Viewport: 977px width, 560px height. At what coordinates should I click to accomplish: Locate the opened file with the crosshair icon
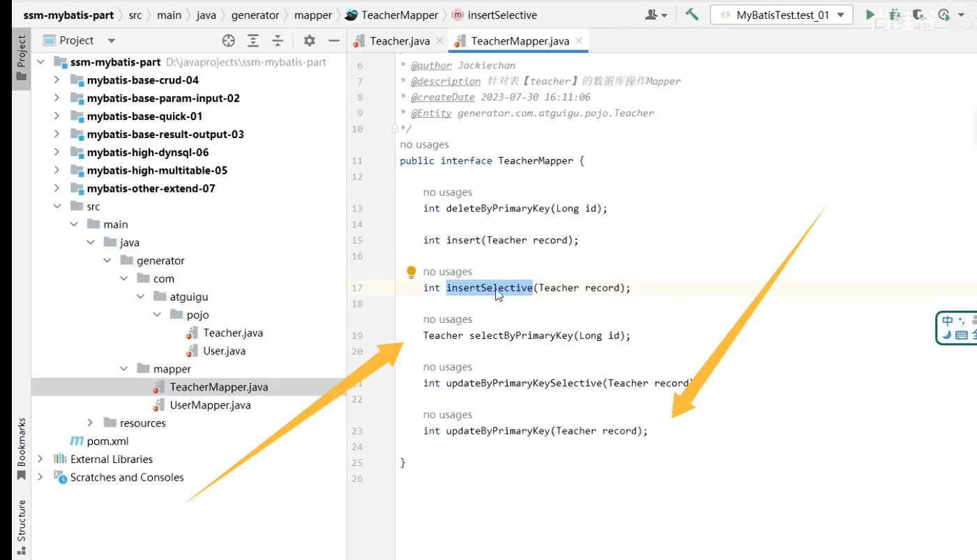click(228, 40)
